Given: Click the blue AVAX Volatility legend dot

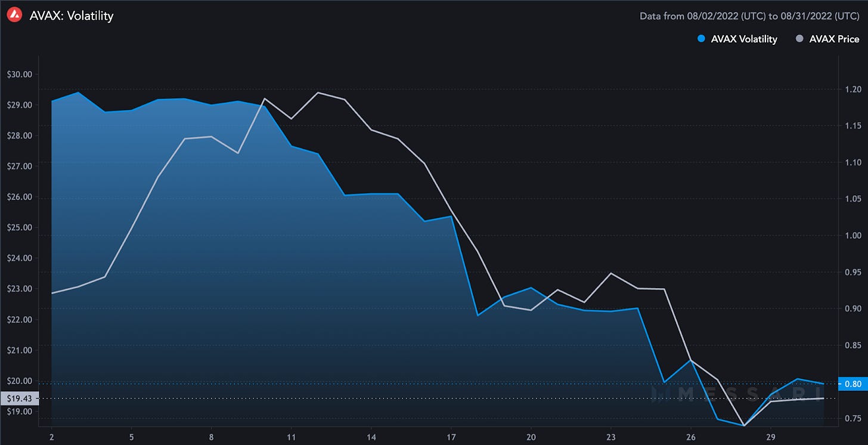Looking at the screenshot, I should click(701, 39).
